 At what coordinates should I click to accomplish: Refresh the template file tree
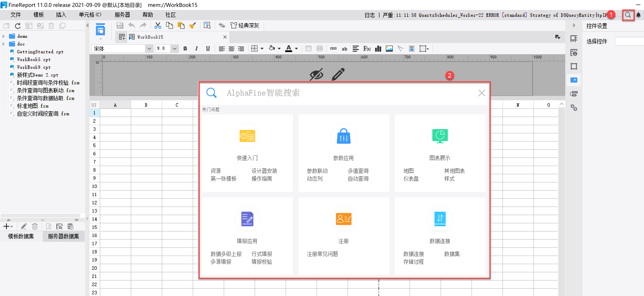point(17,26)
